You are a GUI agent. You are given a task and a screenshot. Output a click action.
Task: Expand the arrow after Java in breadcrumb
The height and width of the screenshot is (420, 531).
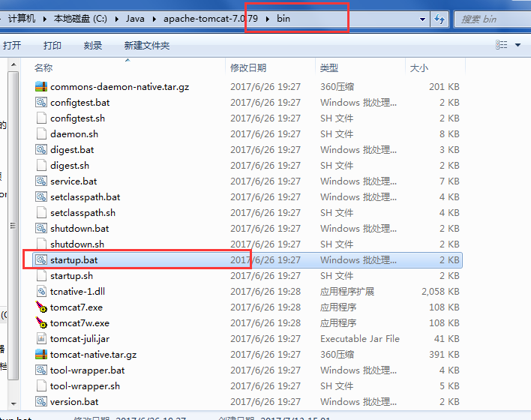click(x=154, y=19)
